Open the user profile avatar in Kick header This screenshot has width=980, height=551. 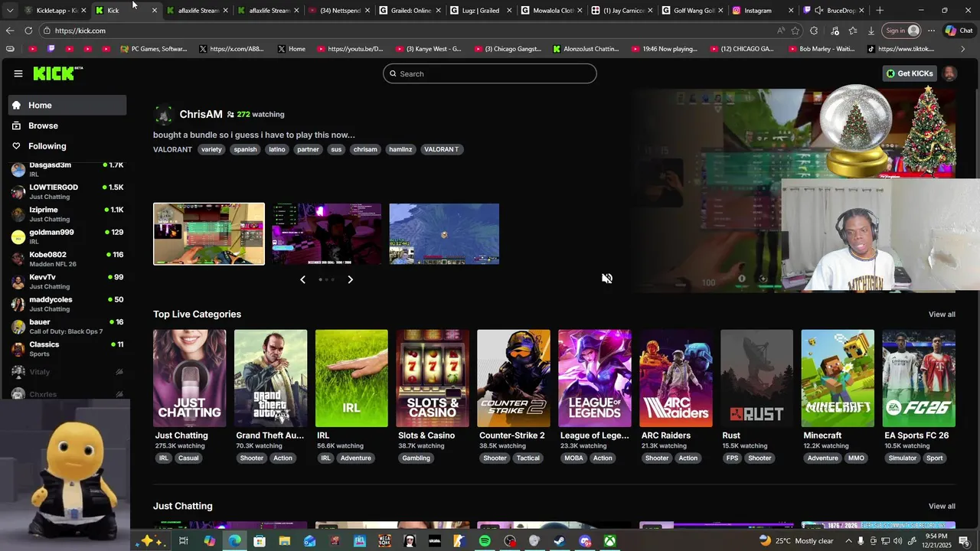click(949, 73)
